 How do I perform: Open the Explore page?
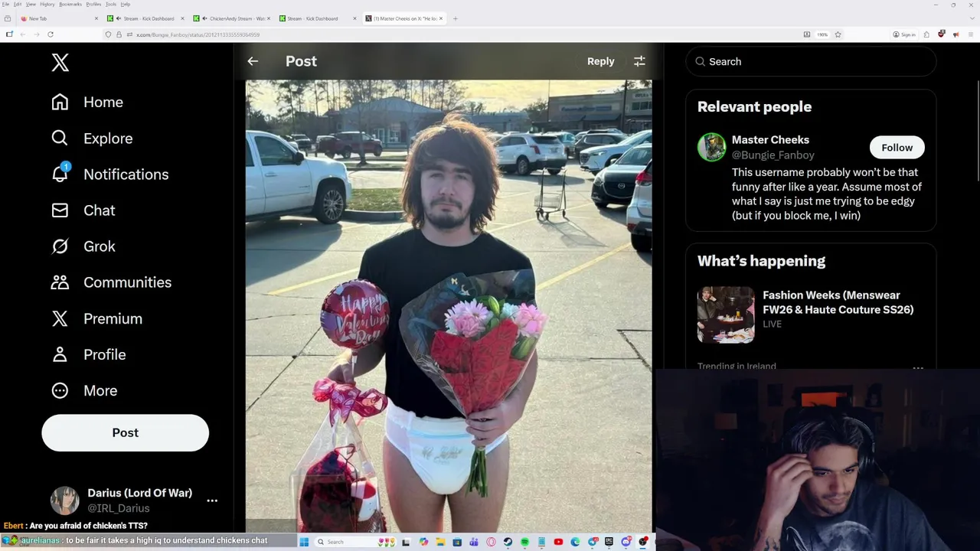tap(91, 138)
